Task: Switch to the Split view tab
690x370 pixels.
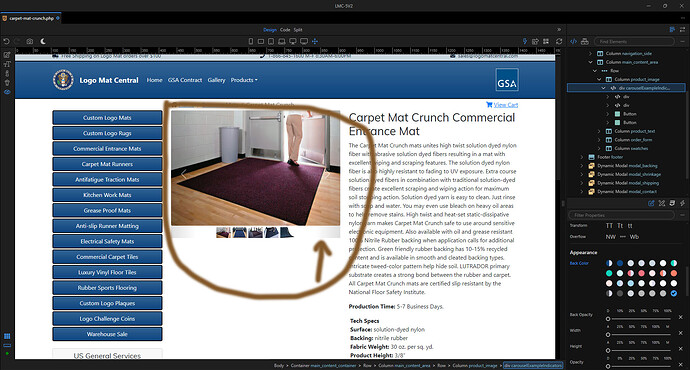Action: tap(298, 30)
